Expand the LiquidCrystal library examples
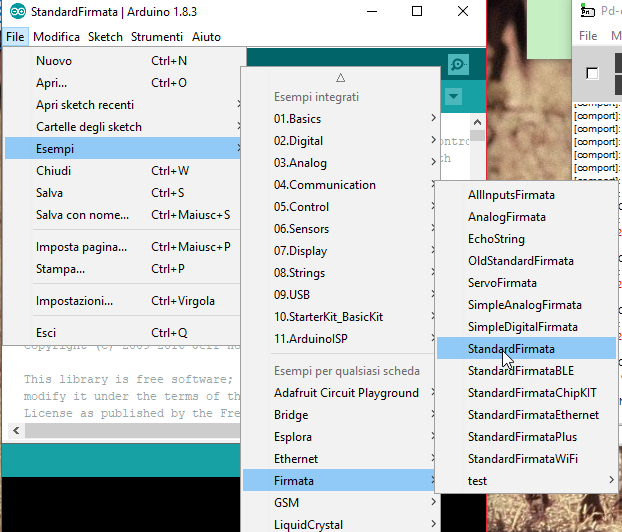This screenshot has height=532, width=622. click(340, 524)
